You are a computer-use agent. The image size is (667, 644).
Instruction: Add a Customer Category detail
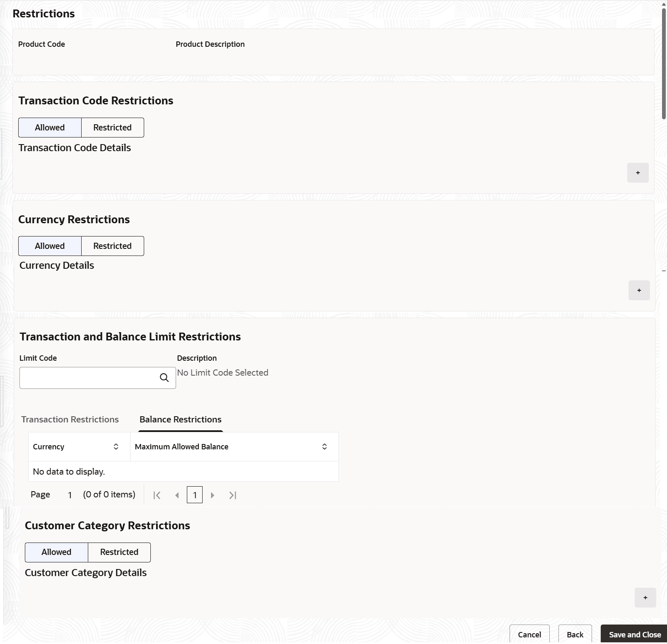[645, 598]
